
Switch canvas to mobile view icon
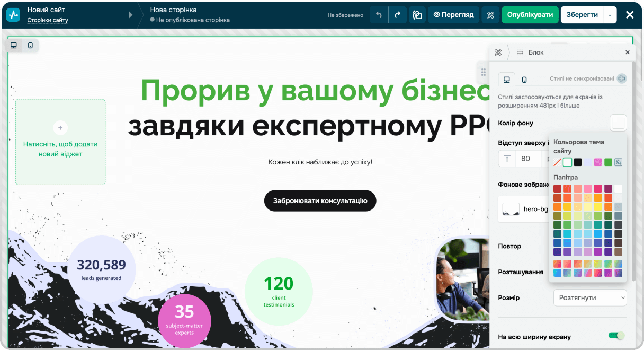coord(30,45)
